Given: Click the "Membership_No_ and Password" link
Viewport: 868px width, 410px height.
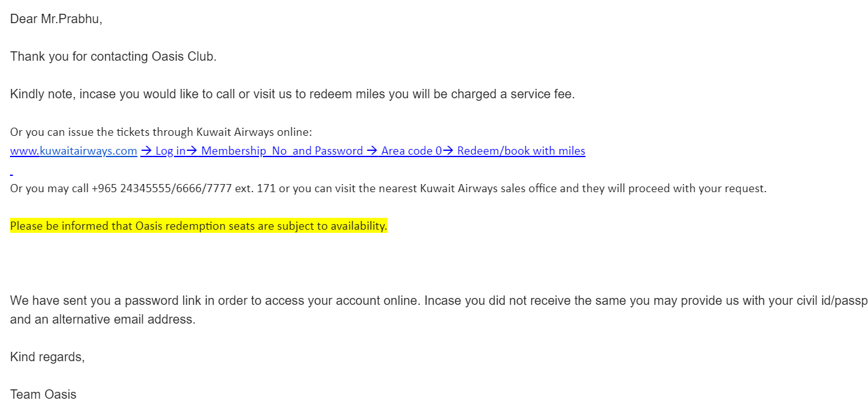Looking at the screenshot, I should tap(282, 151).
